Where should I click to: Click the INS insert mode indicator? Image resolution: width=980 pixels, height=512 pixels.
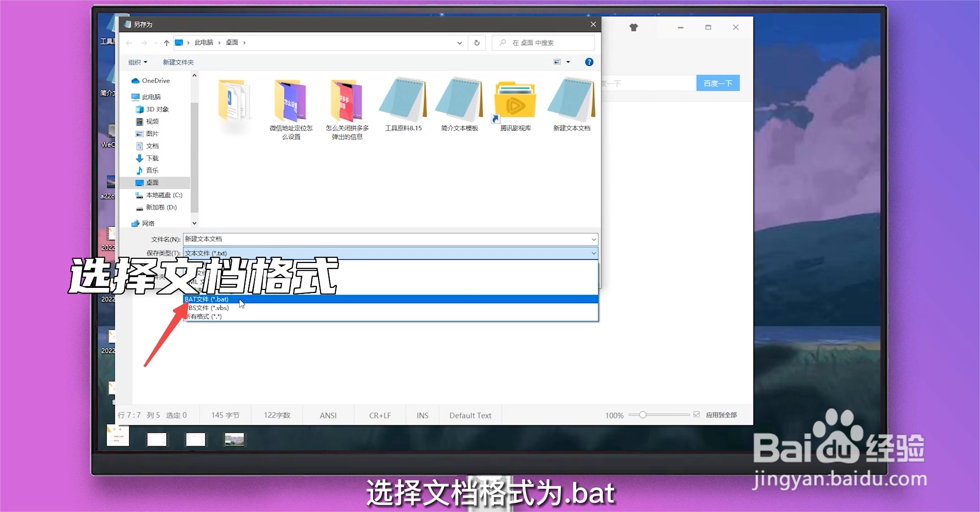pos(422,415)
